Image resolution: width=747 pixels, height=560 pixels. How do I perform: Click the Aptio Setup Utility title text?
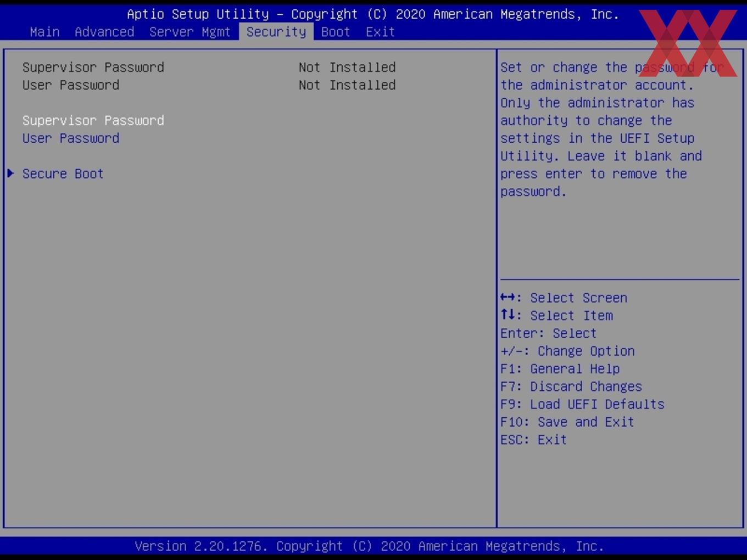coord(373,14)
